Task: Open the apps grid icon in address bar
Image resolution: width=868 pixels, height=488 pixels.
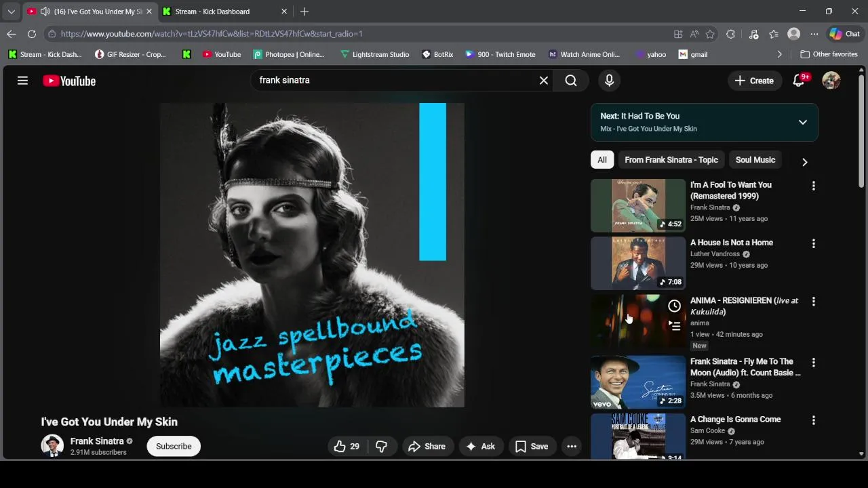Action: pyautogui.click(x=678, y=34)
